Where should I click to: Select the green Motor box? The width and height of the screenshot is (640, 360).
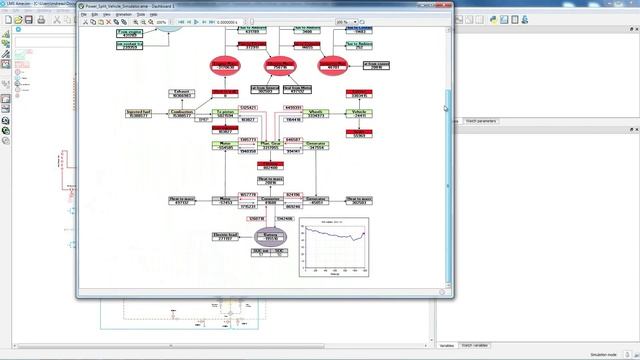[x=225, y=145]
